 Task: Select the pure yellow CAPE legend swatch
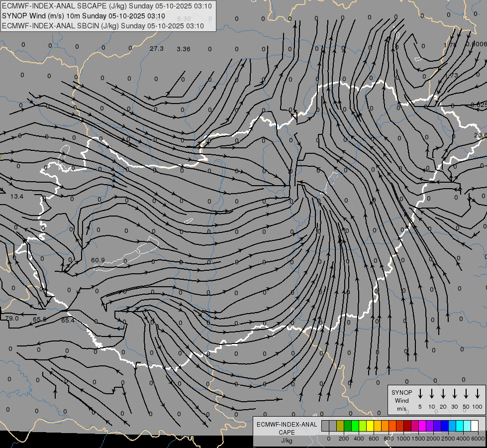click(370, 426)
